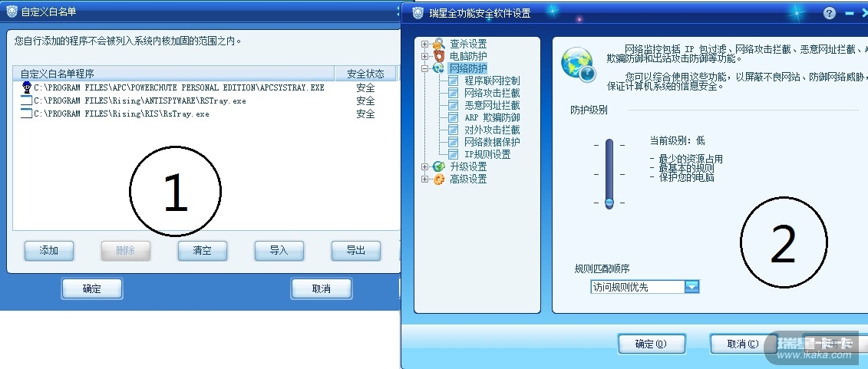Set protection slider to top tick

609,145
